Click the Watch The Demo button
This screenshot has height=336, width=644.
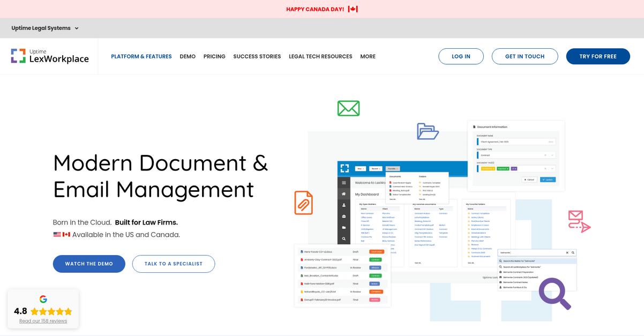(x=89, y=264)
